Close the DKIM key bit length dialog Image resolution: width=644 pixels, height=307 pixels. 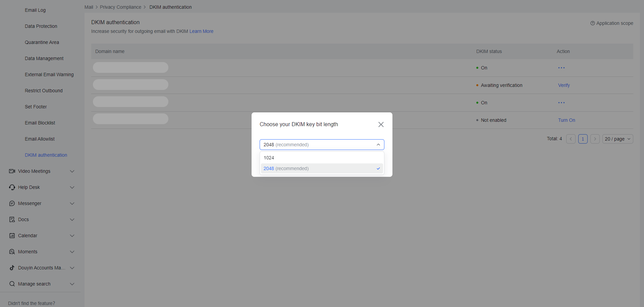coord(381,124)
